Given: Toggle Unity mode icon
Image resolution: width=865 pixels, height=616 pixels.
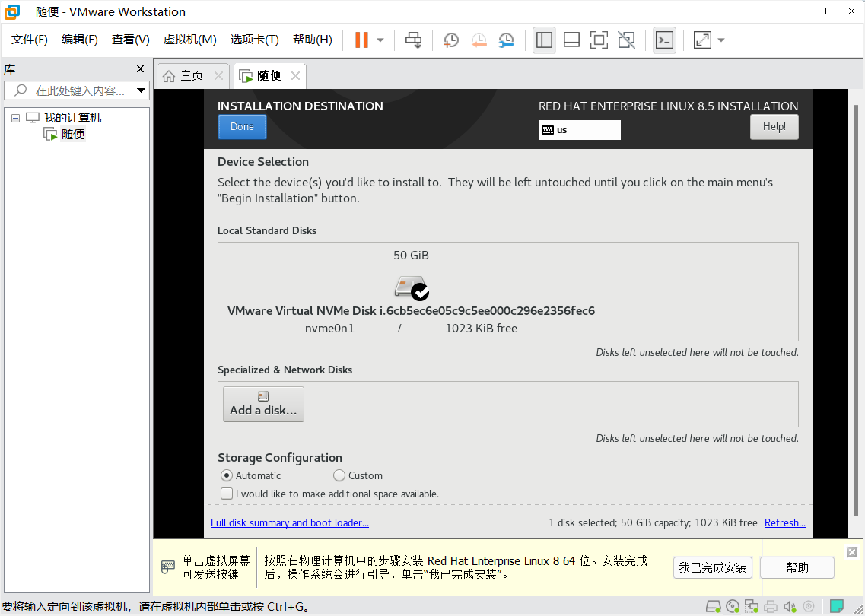Looking at the screenshot, I should (x=626, y=40).
